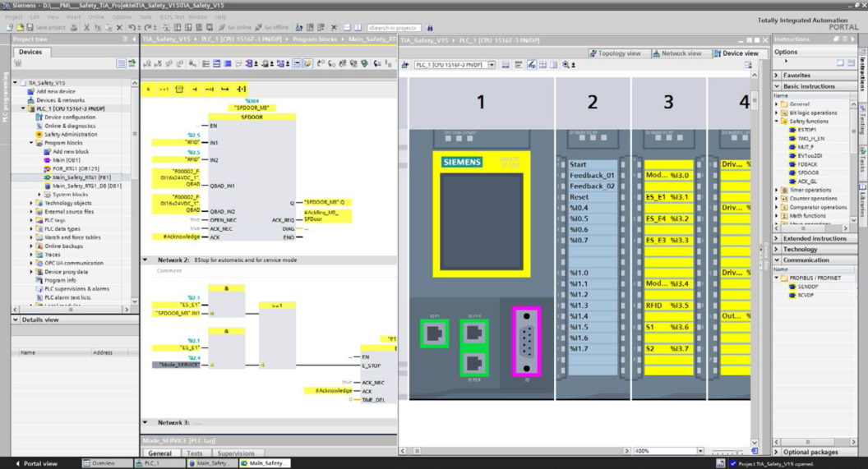868x469 pixels.
Task: Select the Devices tab in project tree
Action: [x=30, y=52]
